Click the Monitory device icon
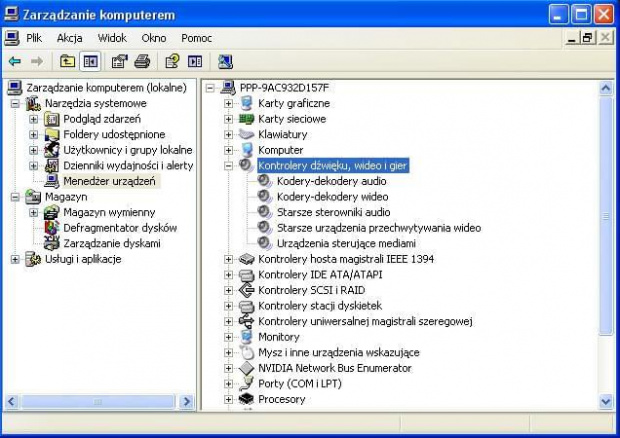 [x=246, y=337]
